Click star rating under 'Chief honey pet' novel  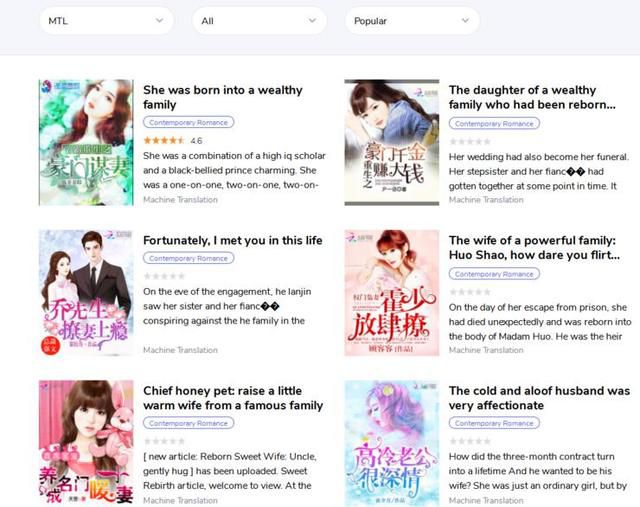point(165,441)
